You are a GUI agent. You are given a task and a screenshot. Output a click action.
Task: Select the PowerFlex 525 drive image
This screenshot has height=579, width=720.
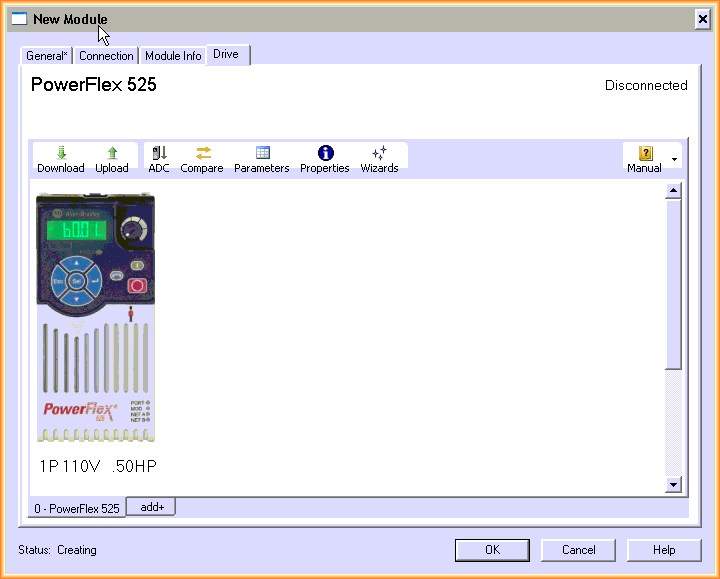[x=96, y=317]
